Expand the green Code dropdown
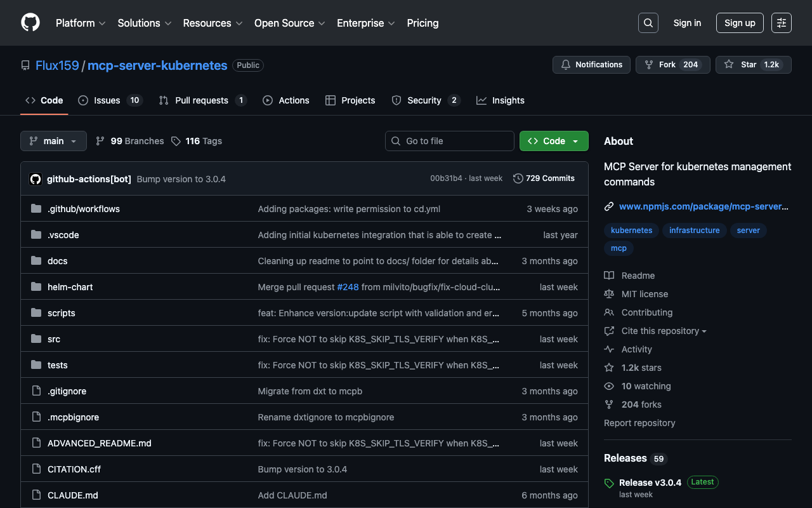 pos(553,141)
